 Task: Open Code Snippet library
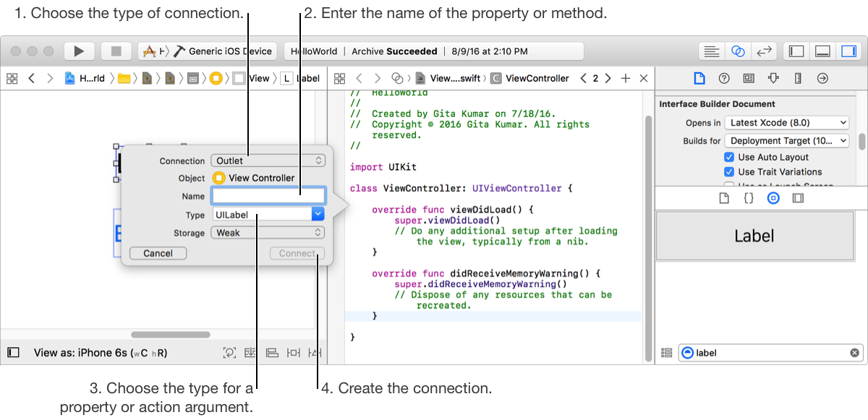click(749, 197)
